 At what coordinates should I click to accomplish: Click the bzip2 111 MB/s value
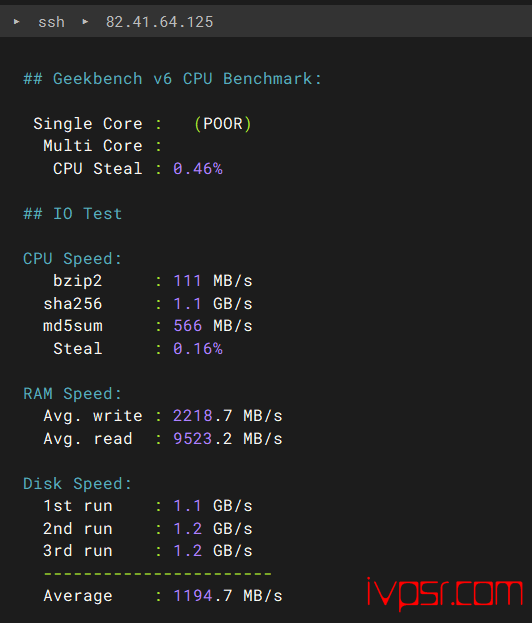pos(213,281)
